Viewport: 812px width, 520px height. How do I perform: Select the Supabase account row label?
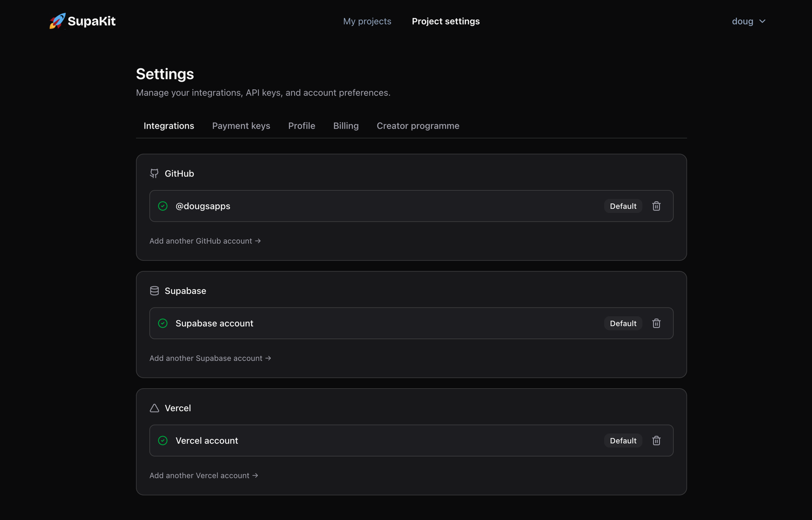pos(214,323)
